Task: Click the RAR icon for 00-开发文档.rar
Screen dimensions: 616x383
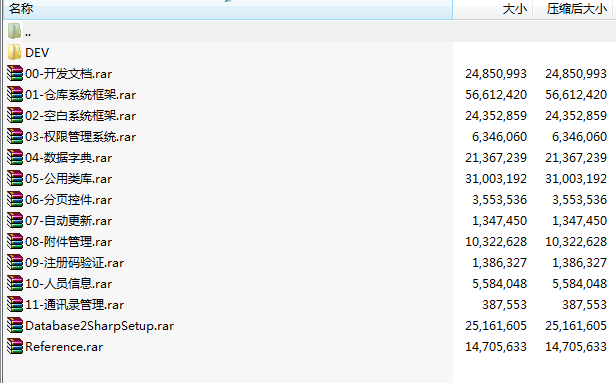Action: point(15,73)
